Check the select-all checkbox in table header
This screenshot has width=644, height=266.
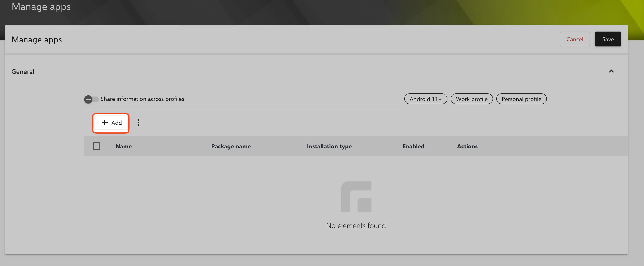coord(97,146)
